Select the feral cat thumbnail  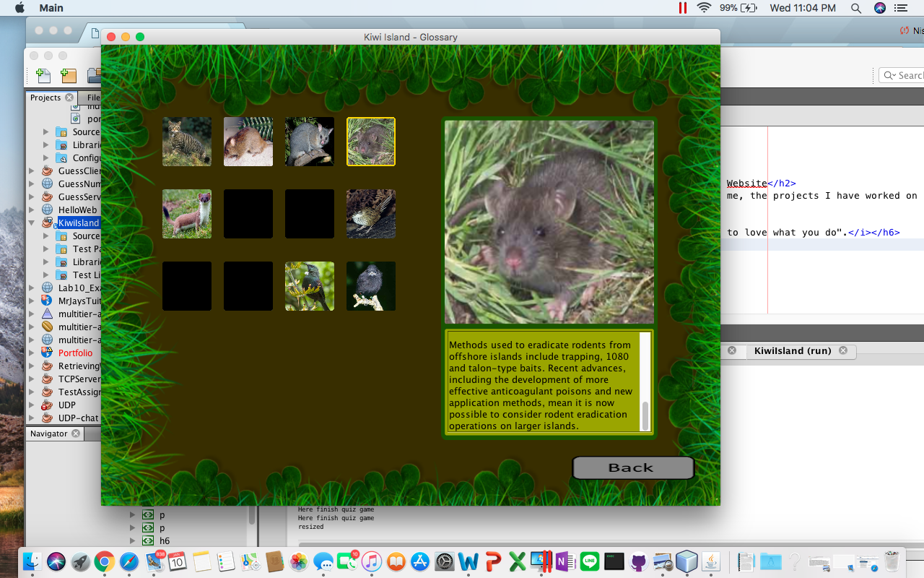point(187,142)
